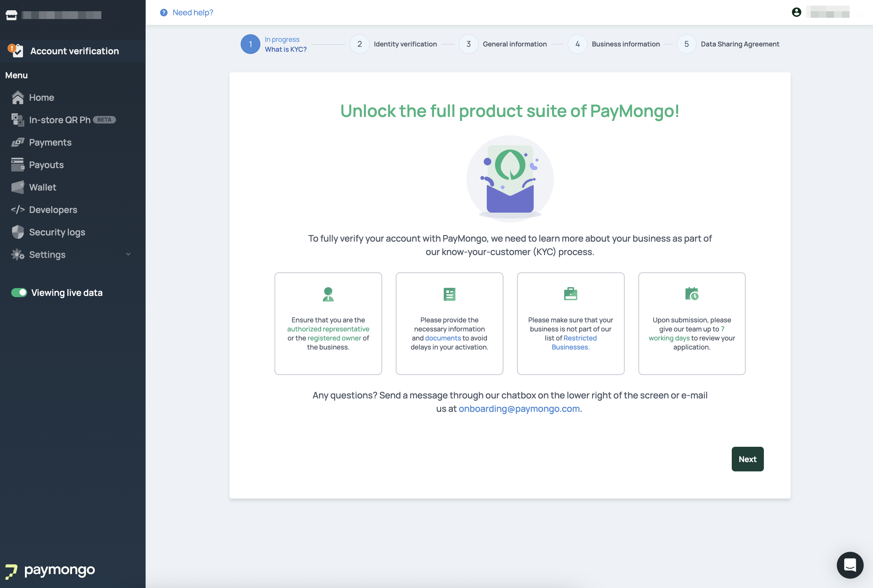Open the chat bubble support widget

pyautogui.click(x=850, y=565)
